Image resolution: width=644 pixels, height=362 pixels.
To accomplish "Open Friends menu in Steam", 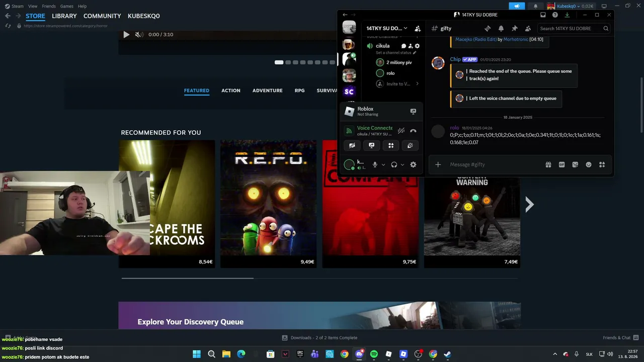I will click(x=49, y=6).
